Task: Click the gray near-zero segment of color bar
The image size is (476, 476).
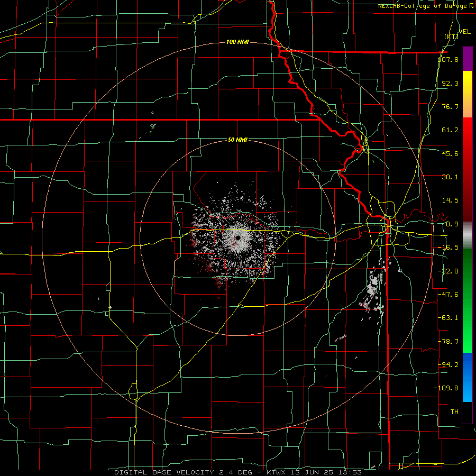Action: tap(467, 235)
